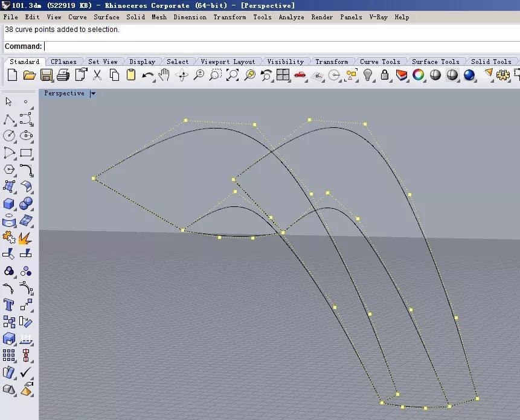Pick the Polygon tool

(x=9, y=170)
